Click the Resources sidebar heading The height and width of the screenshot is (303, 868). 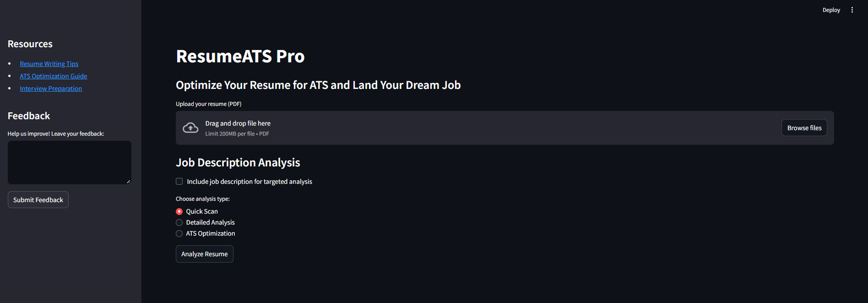30,44
